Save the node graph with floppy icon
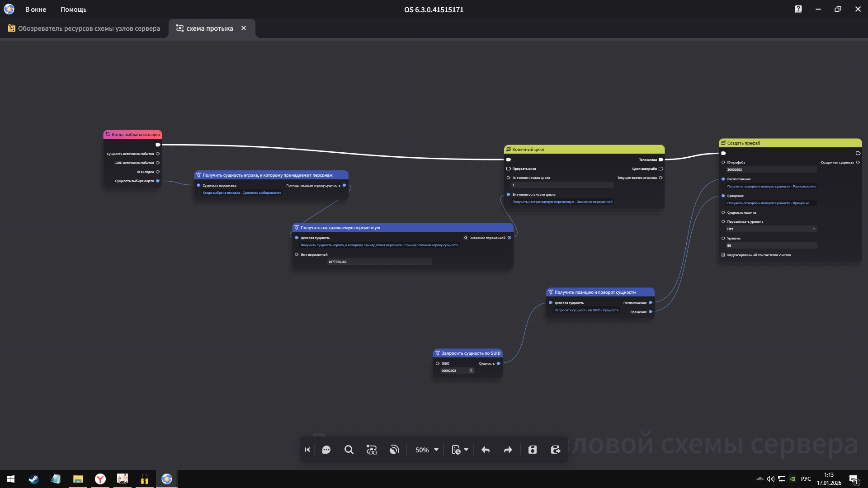Viewport: 868px width, 488px height. [533, 450]
